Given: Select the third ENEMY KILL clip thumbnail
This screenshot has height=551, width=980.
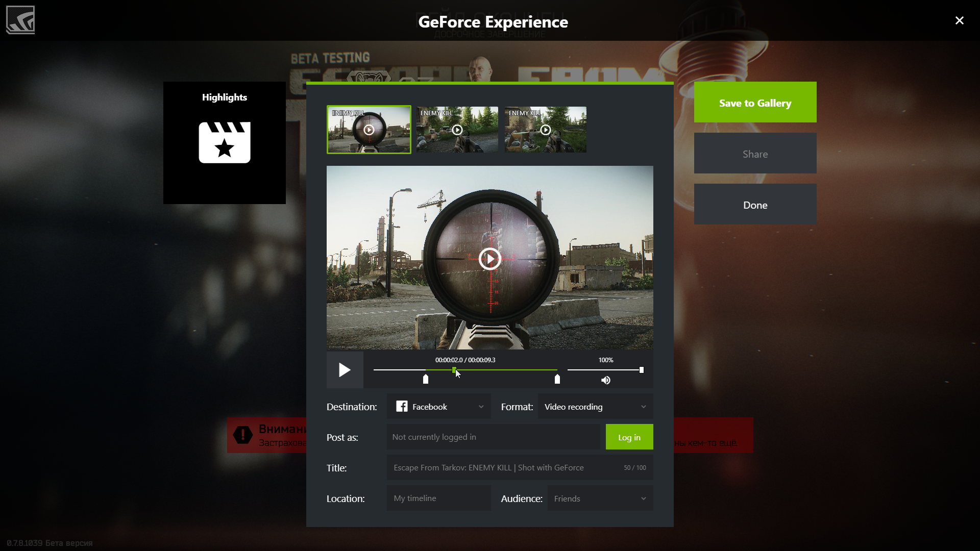Looking at the screenshot, I should (545, 130).
